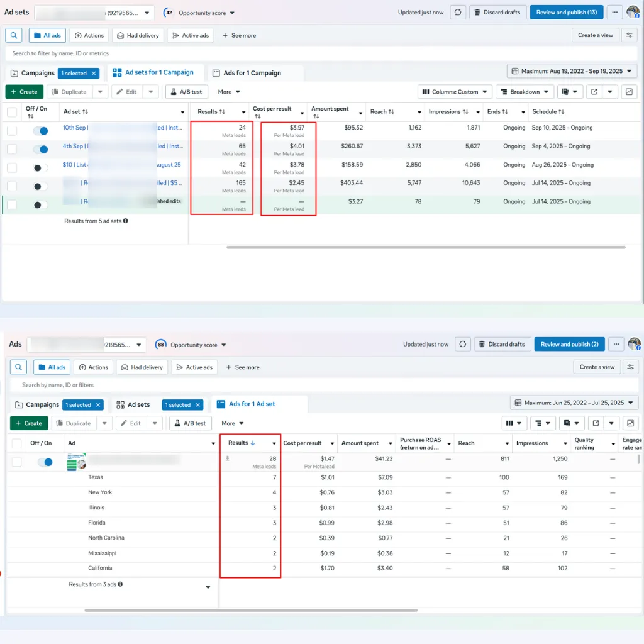
Task: Open the three-dots menu in the Ad sets header
Action: click(x=614, y=13)
